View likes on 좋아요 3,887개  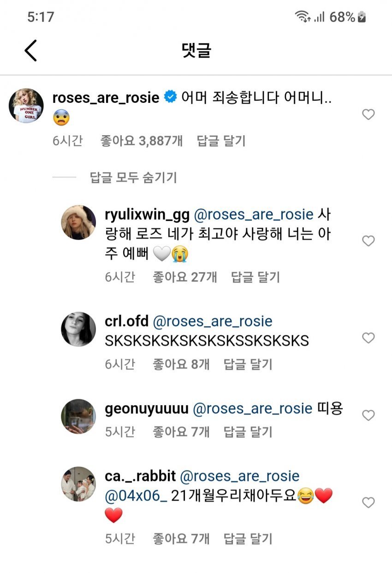[x=141, y=141]
